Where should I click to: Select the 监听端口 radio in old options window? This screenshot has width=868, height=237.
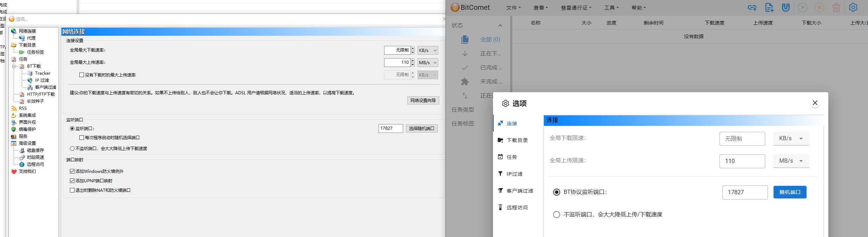(x=72, y=129)
